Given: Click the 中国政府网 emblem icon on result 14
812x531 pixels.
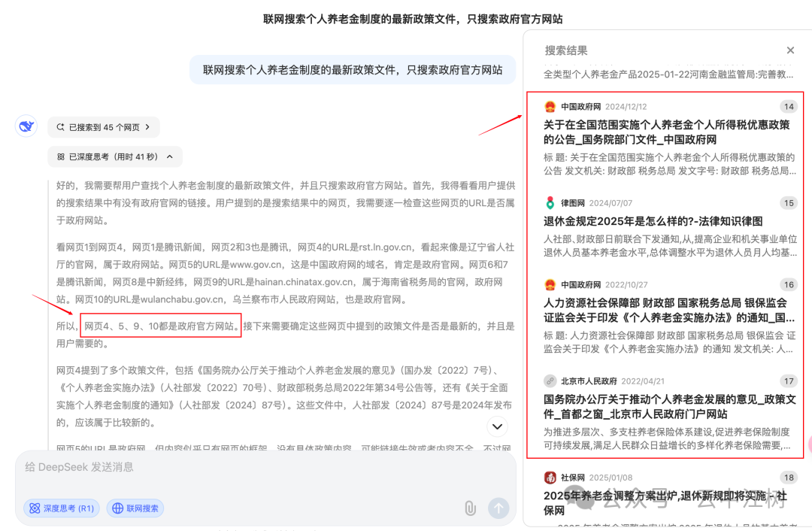Looking at the screenshot, I should coord(550,107).
